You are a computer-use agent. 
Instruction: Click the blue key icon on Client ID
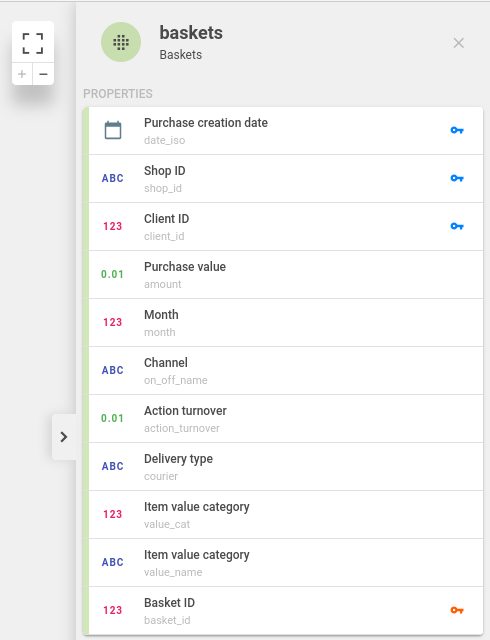click(x=457, y=226)
